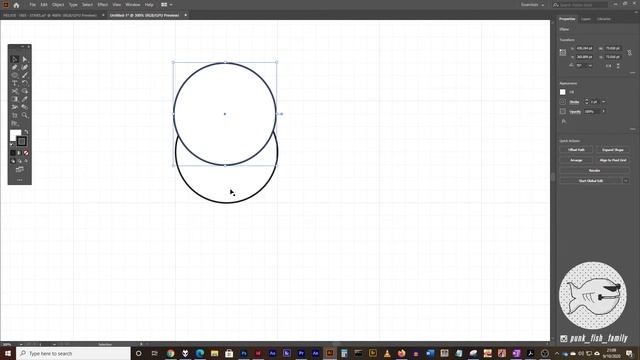Open Change Screen Mode in toolbar
The image size is (640, 360).
20,170
